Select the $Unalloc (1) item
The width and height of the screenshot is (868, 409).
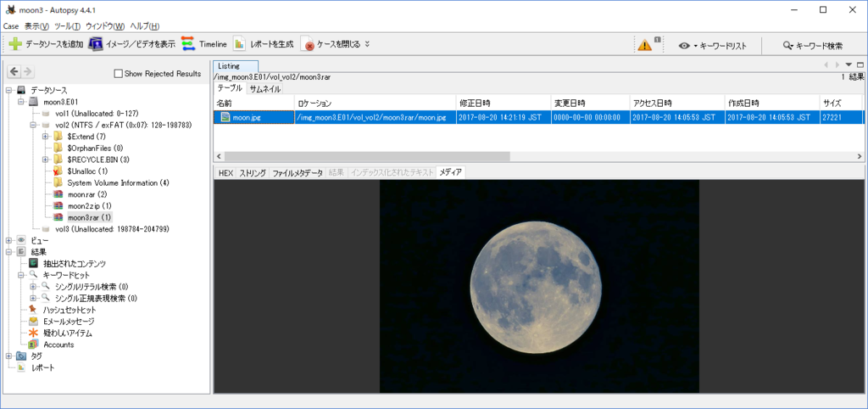click(x=87, y=171)
